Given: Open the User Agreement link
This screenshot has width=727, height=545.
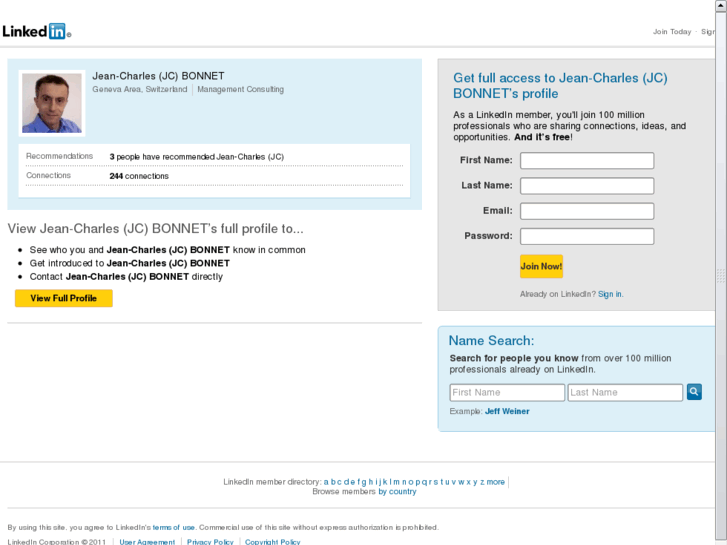Looking at the screenshot, I should (147, 542).
